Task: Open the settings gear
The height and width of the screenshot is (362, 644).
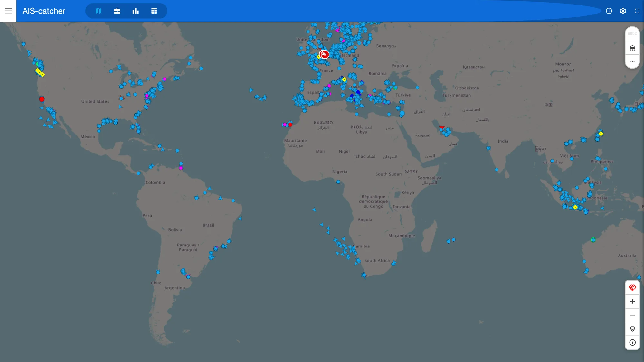Action: [x=623, y=11]
